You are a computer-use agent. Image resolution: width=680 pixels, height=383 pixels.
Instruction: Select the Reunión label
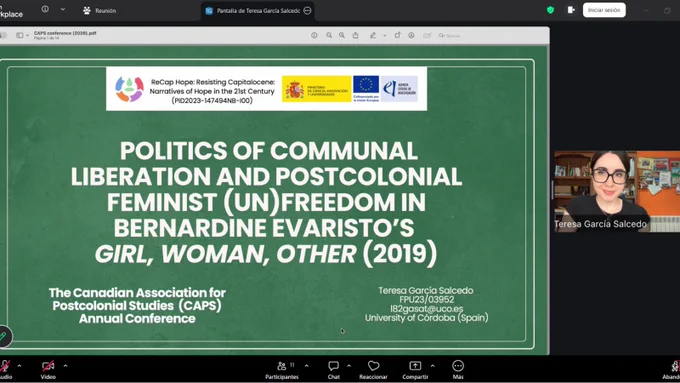[x=106, y=11]
